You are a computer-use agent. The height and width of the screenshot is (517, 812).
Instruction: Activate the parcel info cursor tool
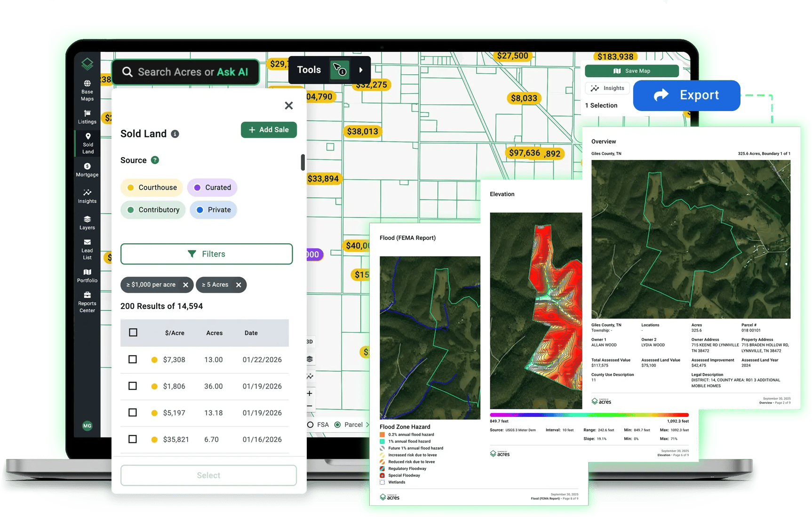(x=339, y=70)
